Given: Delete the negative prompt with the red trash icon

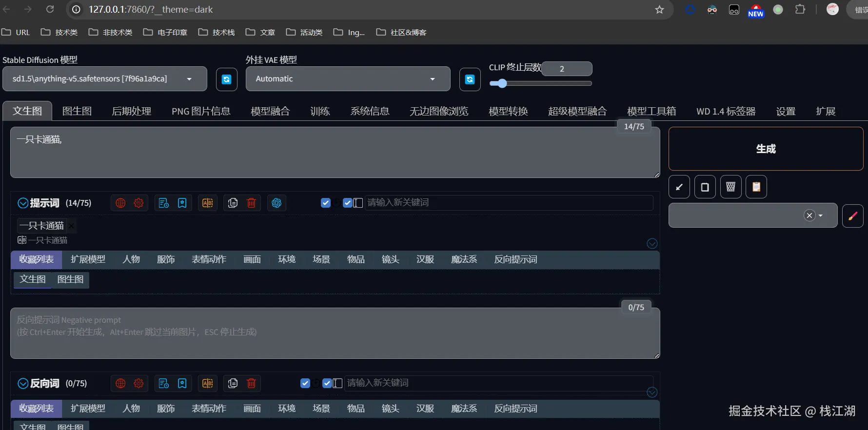Looking at the screenshot, I should [x=252, y=383].
